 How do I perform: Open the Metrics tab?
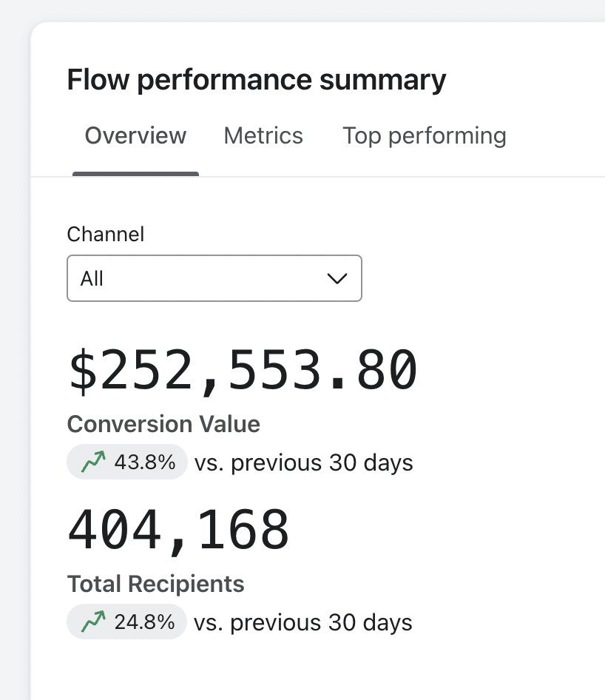click(x=263, y=135)
